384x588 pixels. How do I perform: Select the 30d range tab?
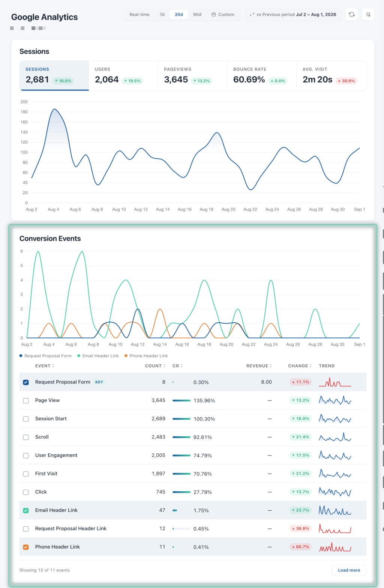179,15
